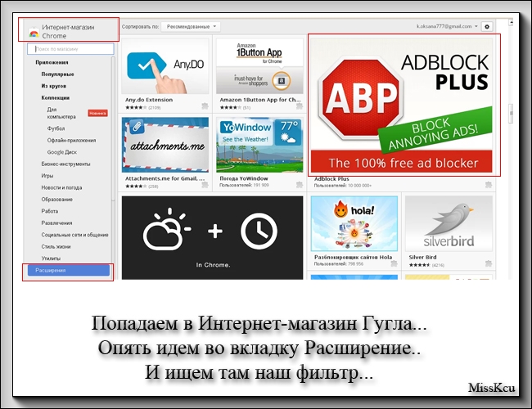Viewport: 532px width, 409px height.
Task: Select the Утилиты category
Action: [51, 258]
